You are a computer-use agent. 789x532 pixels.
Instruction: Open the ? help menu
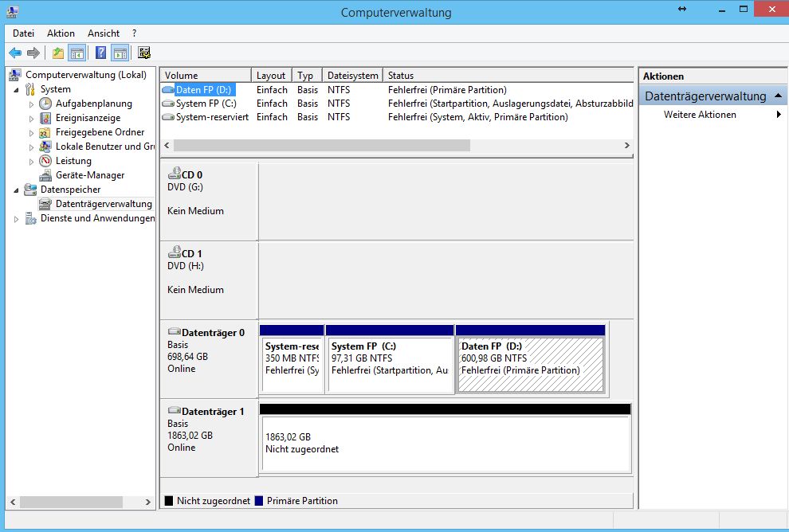(x=135, y=33)
